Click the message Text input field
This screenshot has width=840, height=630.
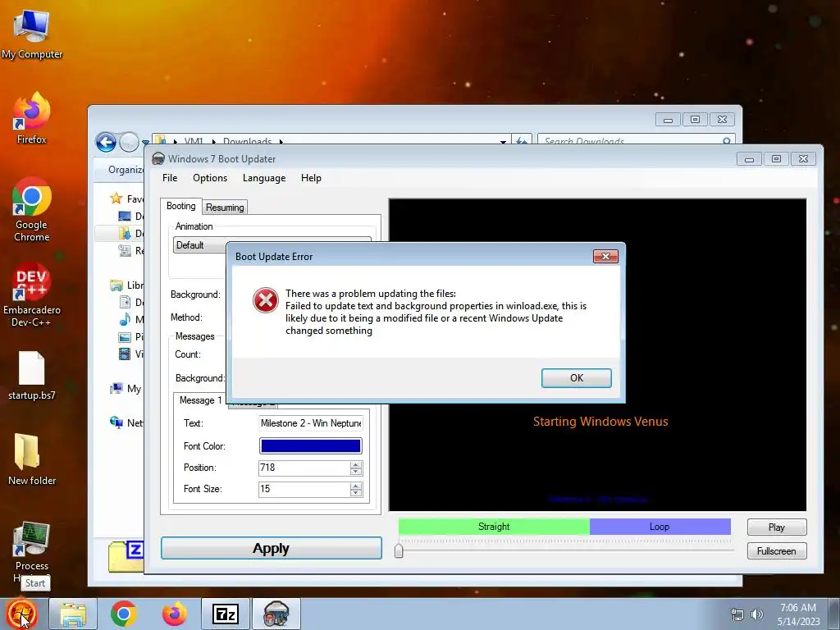(x=311, y=423)
